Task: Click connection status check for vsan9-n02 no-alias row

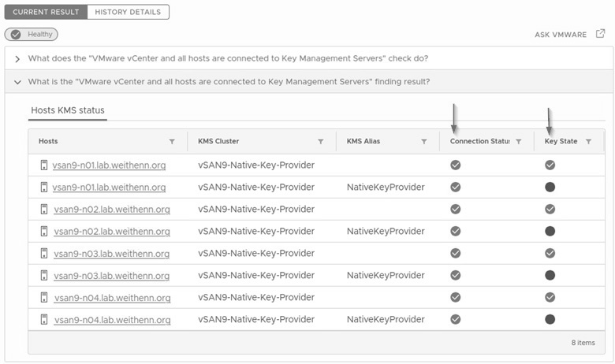Action: coord(456,209)
